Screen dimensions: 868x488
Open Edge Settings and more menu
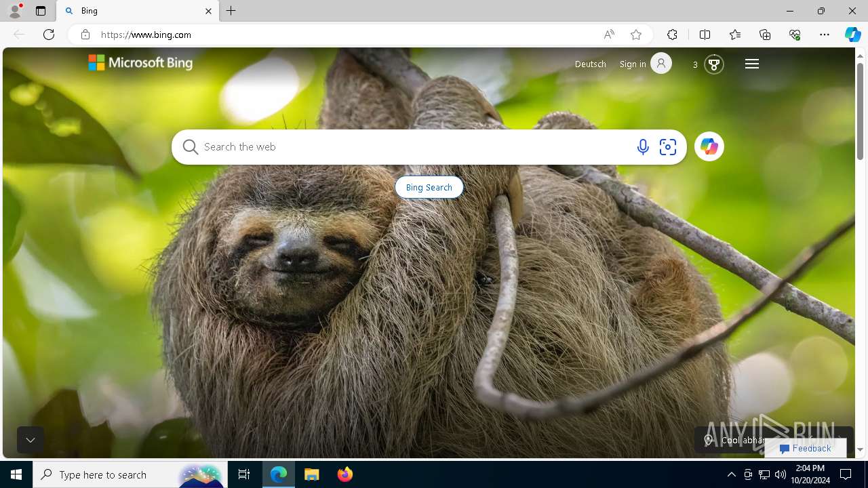point(825,35)
